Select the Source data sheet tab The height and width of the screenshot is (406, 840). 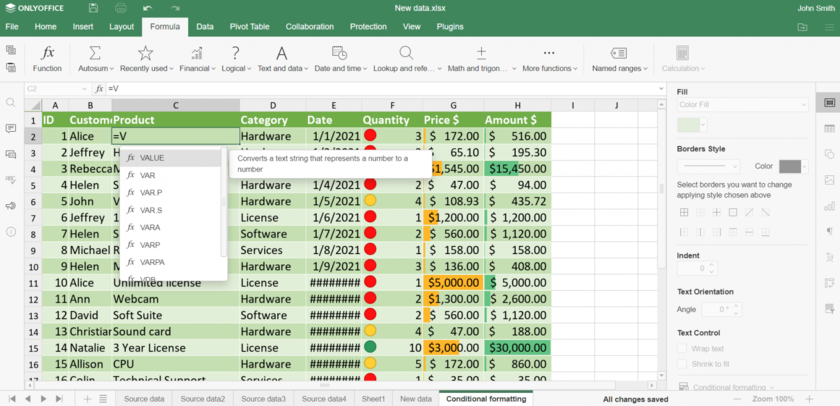click(144, 398)
